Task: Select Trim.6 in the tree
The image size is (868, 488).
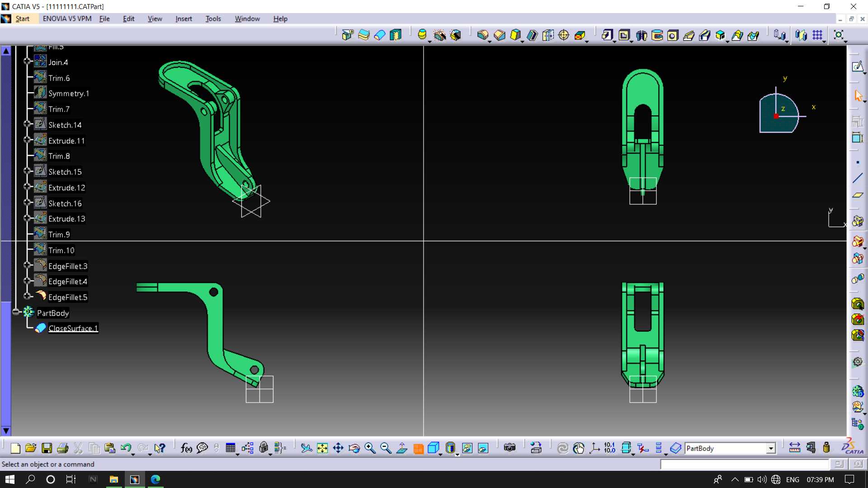Action: tap(59, 78)
